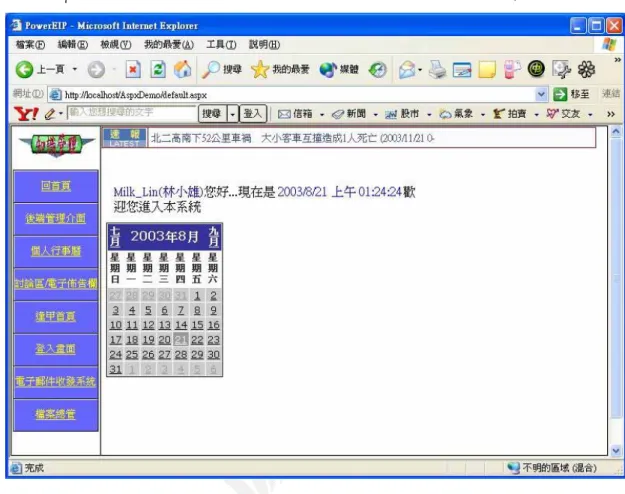Open the 檢視(V) menu
The height and width of the screenshot is (494, 625).
click(116, 45)
